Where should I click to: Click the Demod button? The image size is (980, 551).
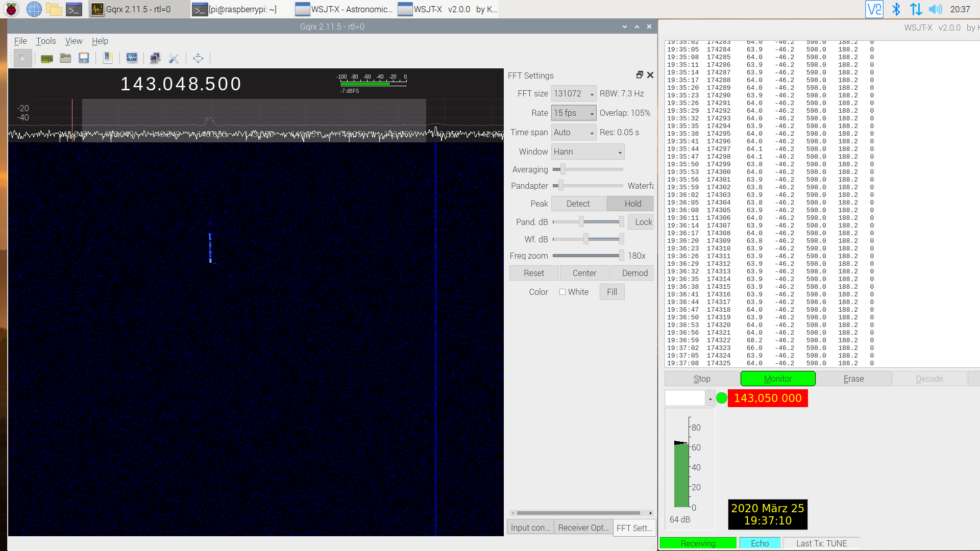click(x=633, y=273)
